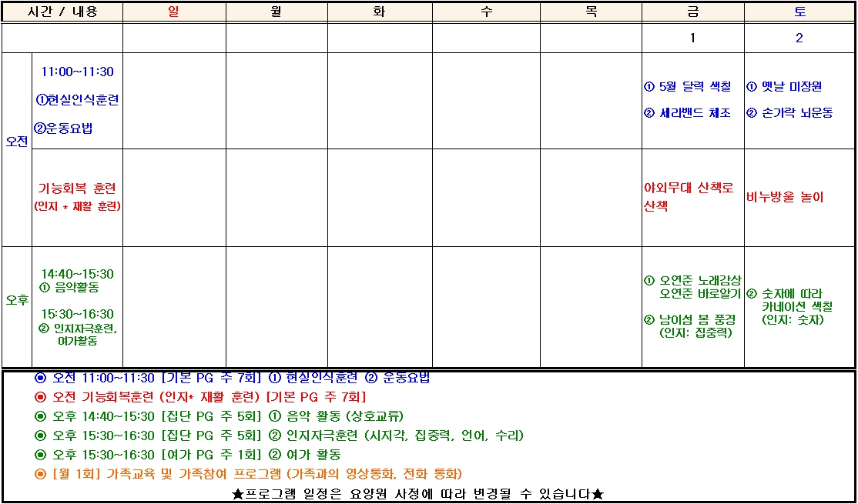
Task: Click the 옛날 미장원 activity text
Action: tap(784, 86)
